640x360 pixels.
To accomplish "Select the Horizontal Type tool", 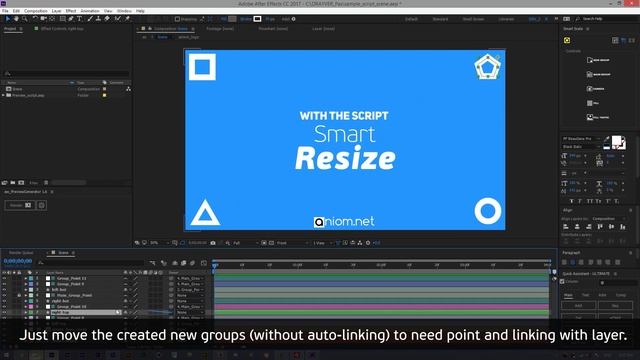I will click(79, 19).
